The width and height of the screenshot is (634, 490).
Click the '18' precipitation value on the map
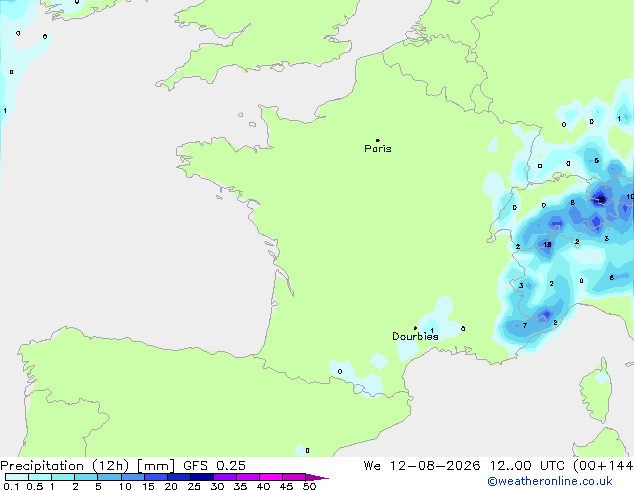coord(547,245)
